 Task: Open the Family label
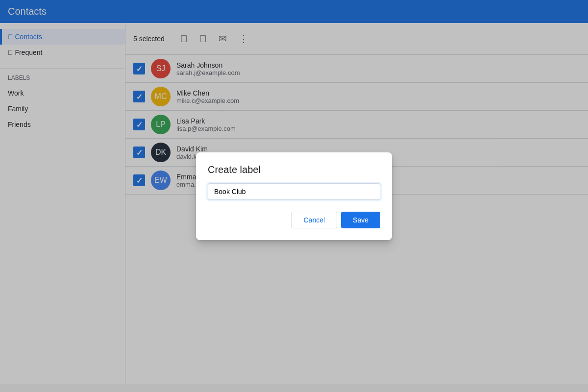(x=18, y=109)
